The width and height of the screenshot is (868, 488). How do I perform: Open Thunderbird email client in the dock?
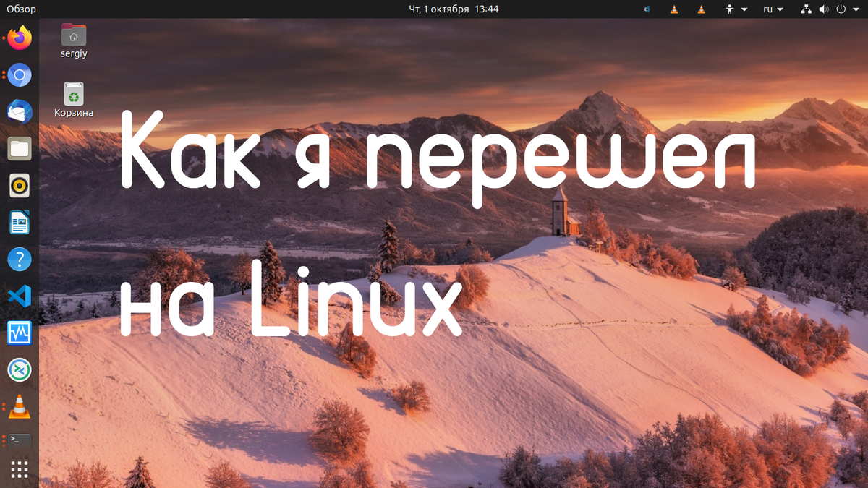coord(19,111)
